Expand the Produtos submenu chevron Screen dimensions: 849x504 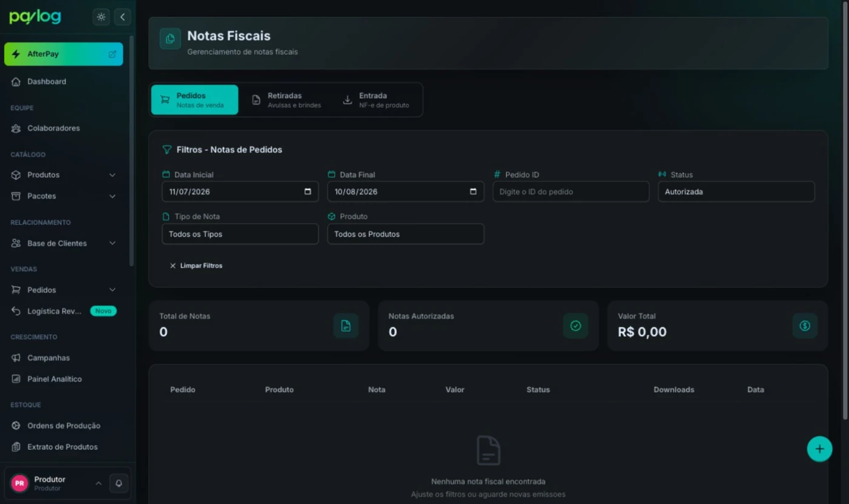pos(112,175)
